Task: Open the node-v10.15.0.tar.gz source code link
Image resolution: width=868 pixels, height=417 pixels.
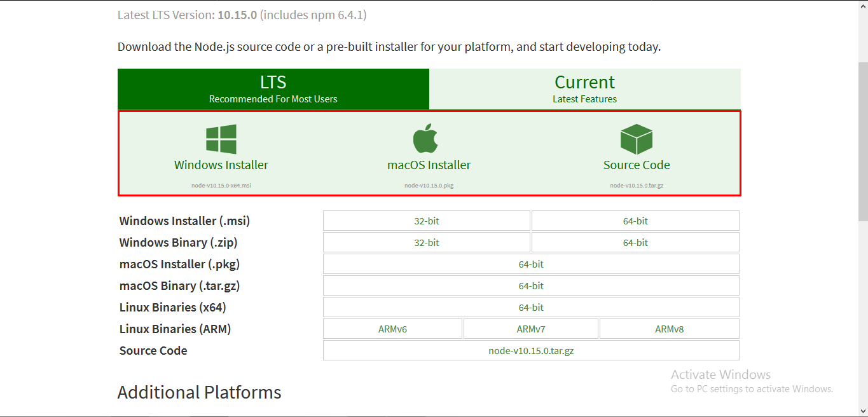Action: pos(531,350)
